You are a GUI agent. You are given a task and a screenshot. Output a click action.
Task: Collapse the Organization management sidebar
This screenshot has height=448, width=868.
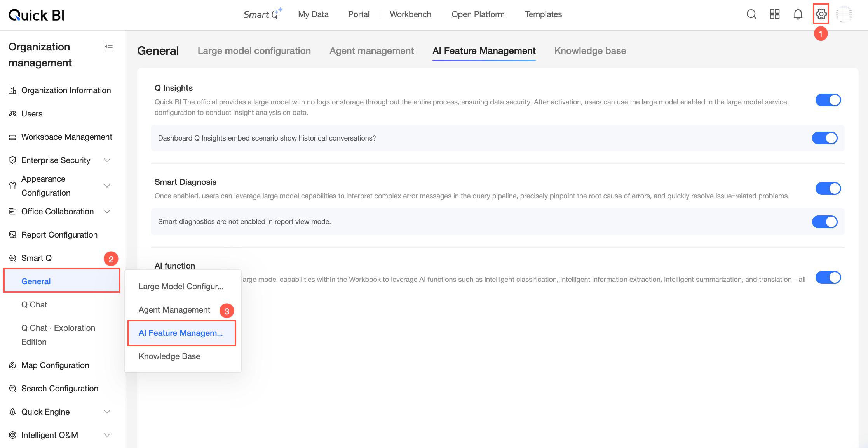click(x=109, y=47)
